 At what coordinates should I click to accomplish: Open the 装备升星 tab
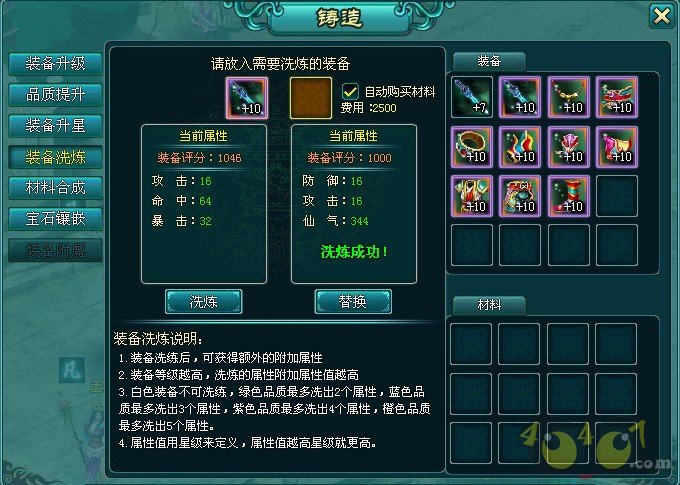click(x=56, y=126)
